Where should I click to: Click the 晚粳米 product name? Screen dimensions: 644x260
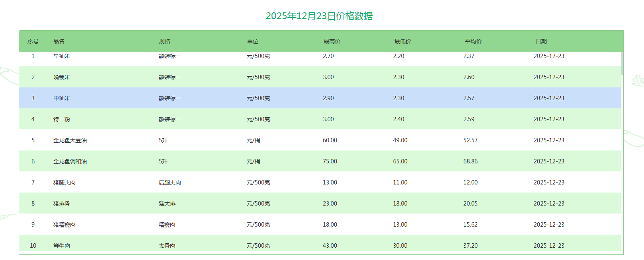[x=62, y=77]
